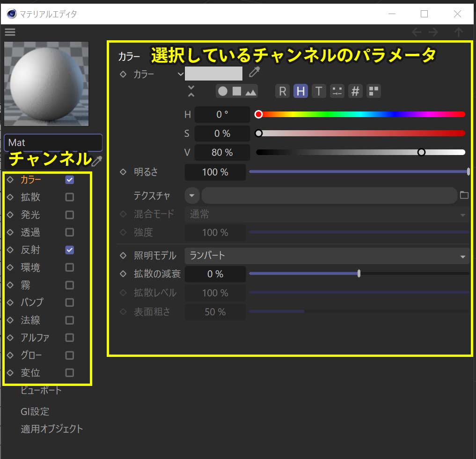Open the 適用オブジェクト section
Viewport: 476px width, 459px height.
coord(51,429)
